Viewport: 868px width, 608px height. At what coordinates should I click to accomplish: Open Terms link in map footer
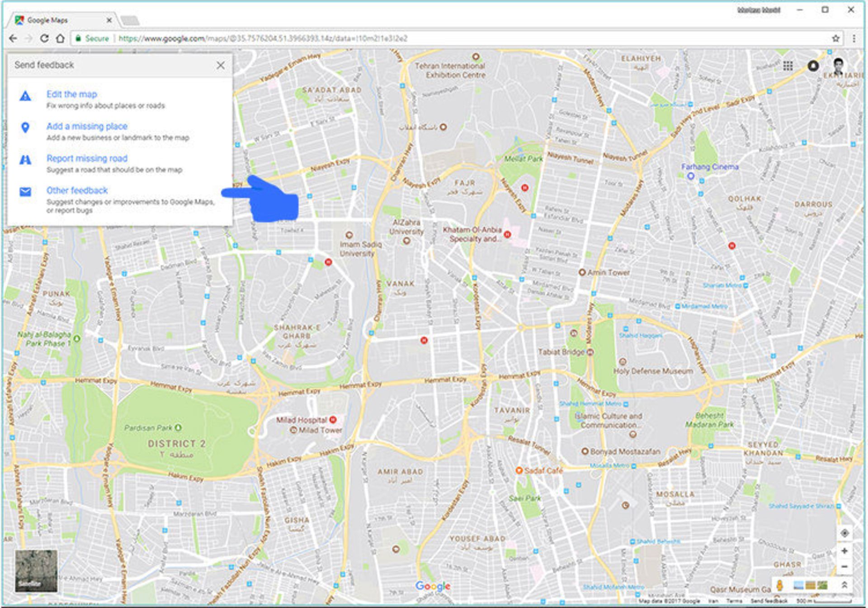click(x=734, y=601)
